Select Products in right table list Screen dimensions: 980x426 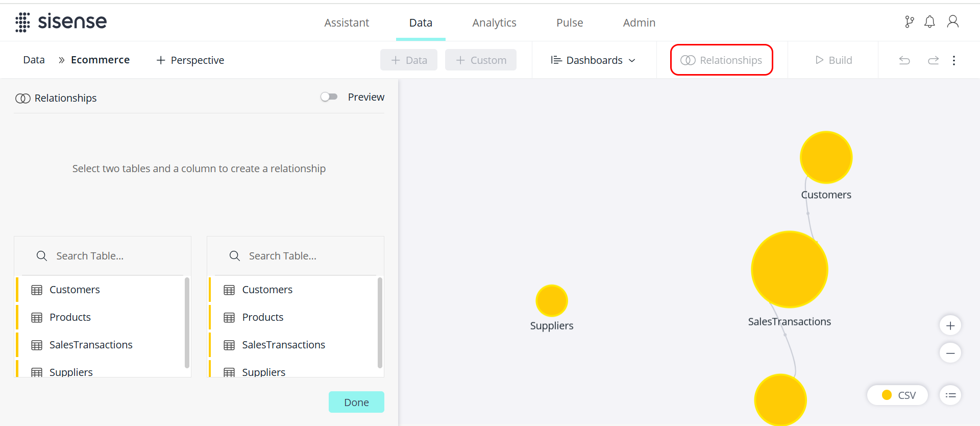click(x=292, y=317)
